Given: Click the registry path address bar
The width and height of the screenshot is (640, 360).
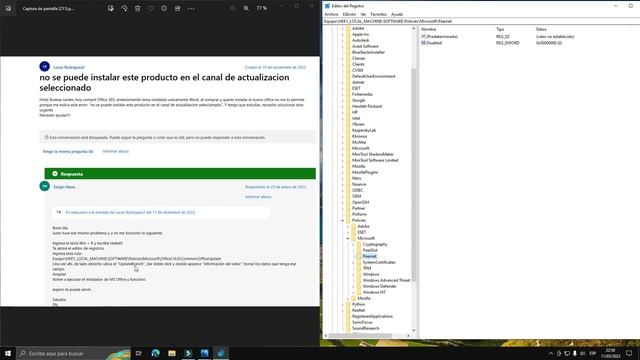Looking at the screenshot, I should coord(482,21).
